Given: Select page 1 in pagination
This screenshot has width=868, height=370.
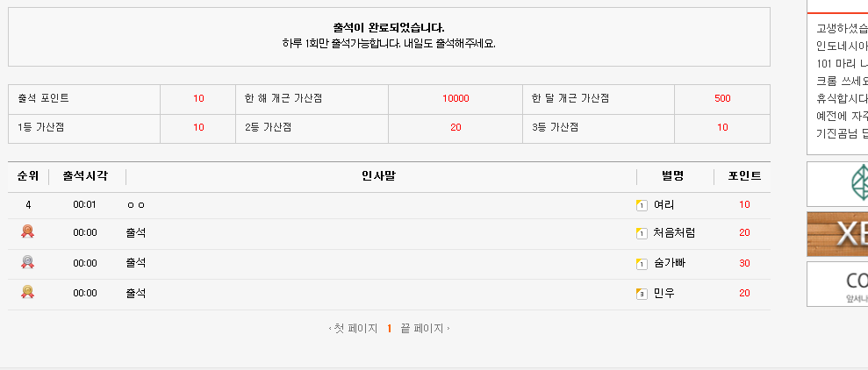Looking at the screenshot, I should 389,329.
